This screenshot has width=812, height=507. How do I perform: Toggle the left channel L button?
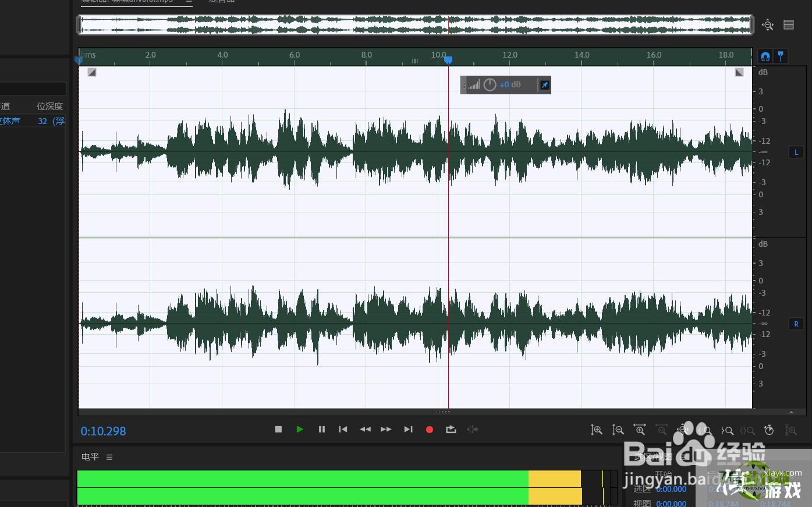796,152
